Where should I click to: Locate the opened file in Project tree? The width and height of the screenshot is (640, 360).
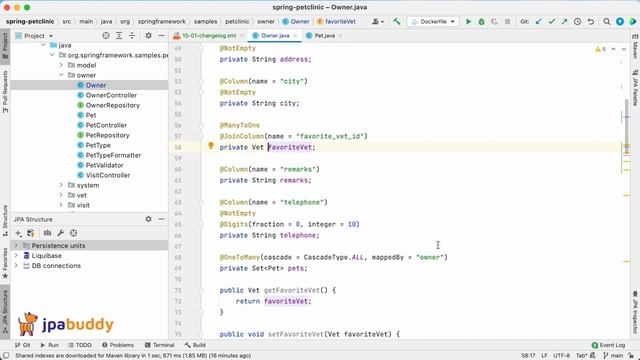(x=106, y=36)
